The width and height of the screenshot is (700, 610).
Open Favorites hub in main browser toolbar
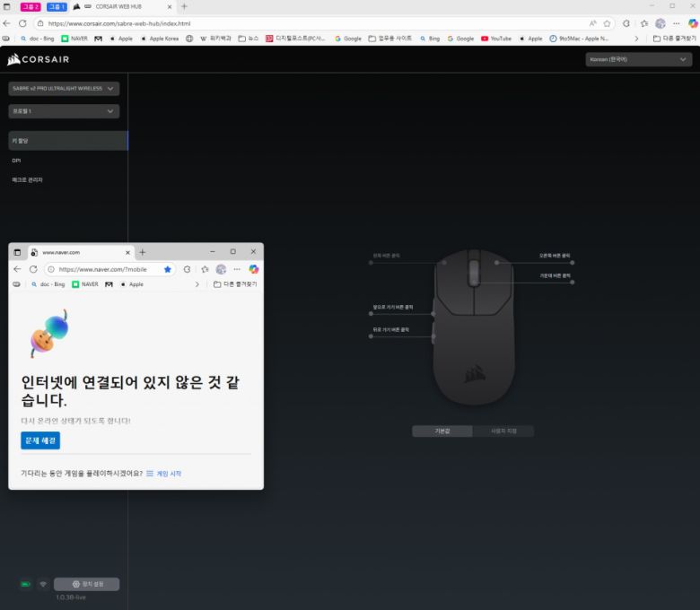point(644,23)
